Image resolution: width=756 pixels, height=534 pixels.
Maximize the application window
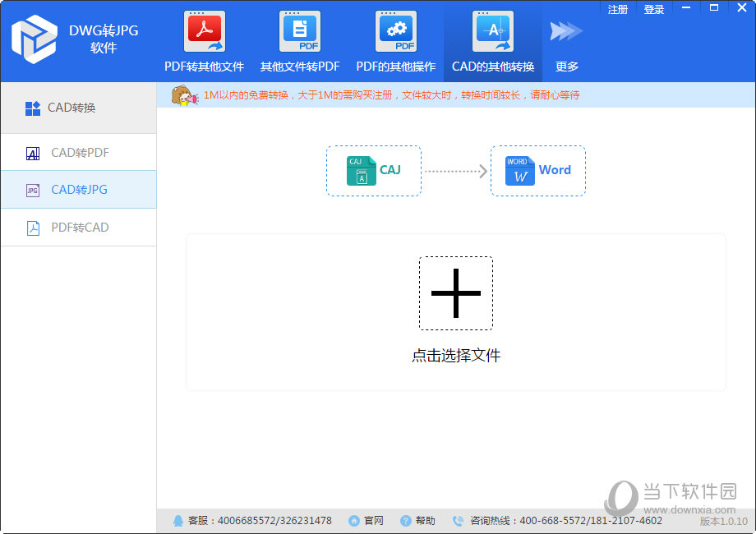coord(714,7)
